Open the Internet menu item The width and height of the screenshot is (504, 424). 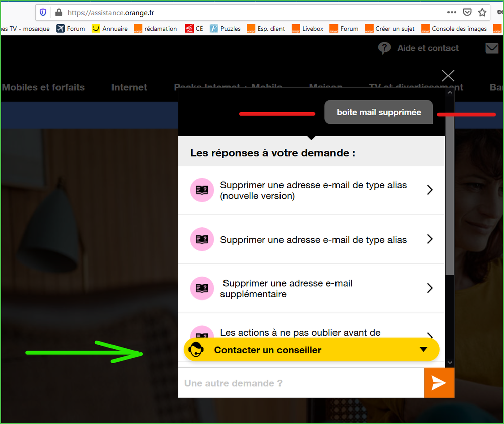point(129,87)
